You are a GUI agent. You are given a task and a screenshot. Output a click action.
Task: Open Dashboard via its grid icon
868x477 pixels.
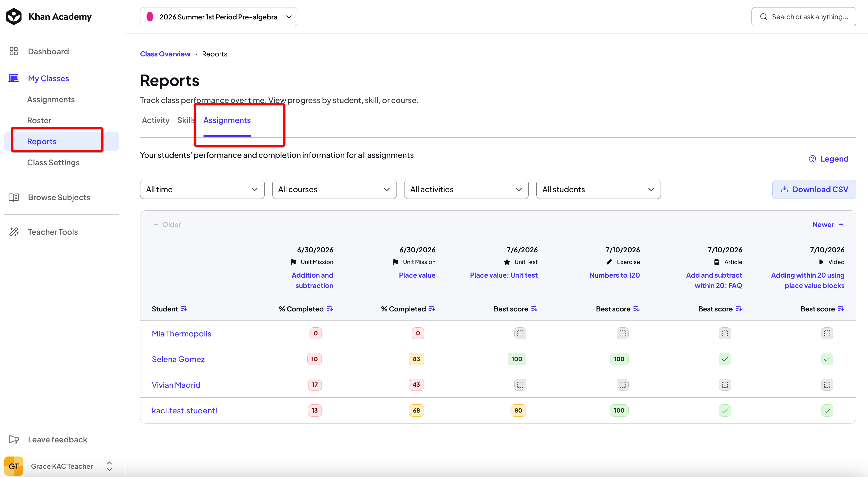click(14, 51)
